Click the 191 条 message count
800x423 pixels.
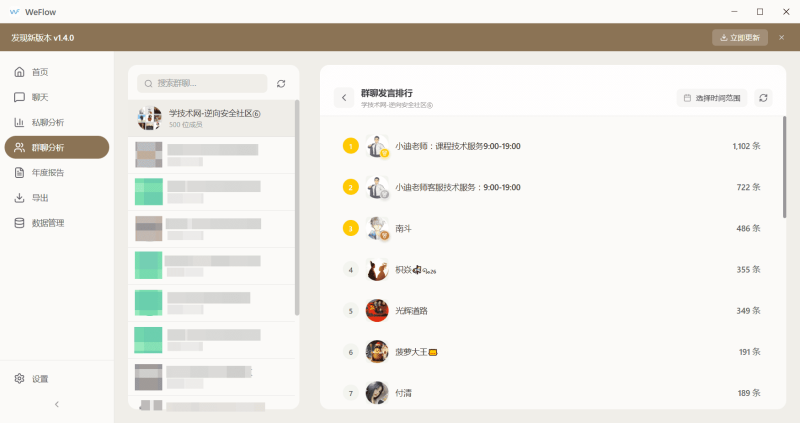(749, 352)
